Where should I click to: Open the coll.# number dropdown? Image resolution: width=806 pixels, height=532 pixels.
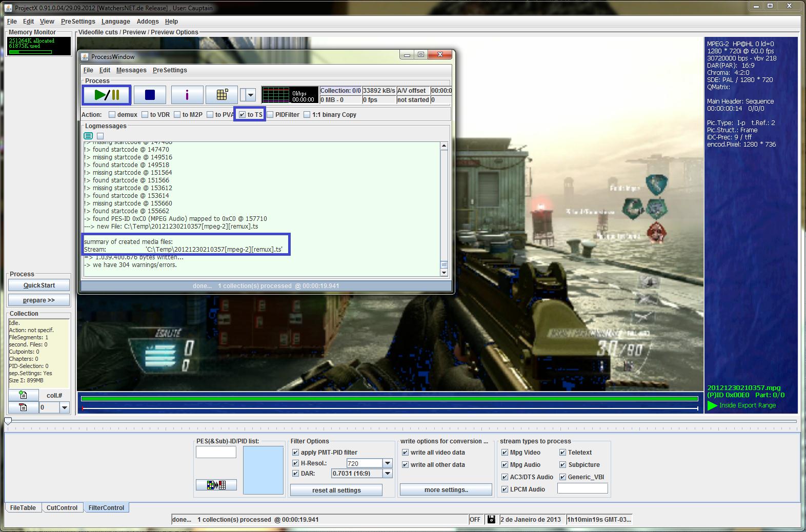[64, 407]
